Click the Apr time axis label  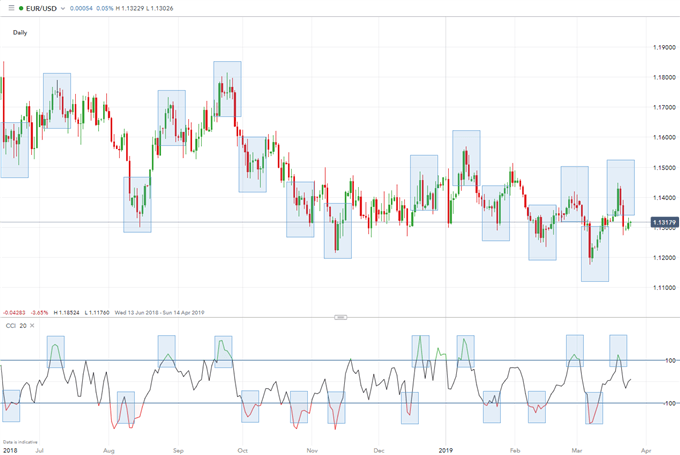pos(646,451)
